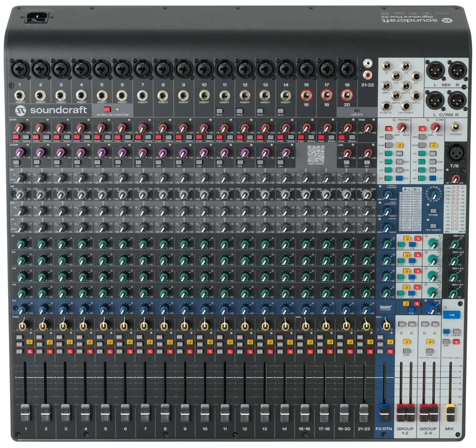The image size is (476, 448).
Task: Enable T/B on the A2 aux master
Action: coord(412,261)
